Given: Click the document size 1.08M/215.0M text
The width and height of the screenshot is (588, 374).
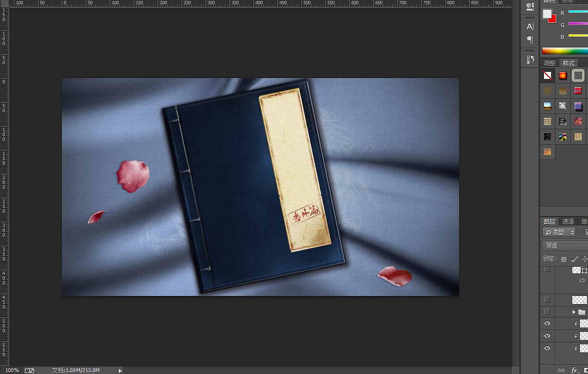Looking at the screenshot, I should point(76,370).
